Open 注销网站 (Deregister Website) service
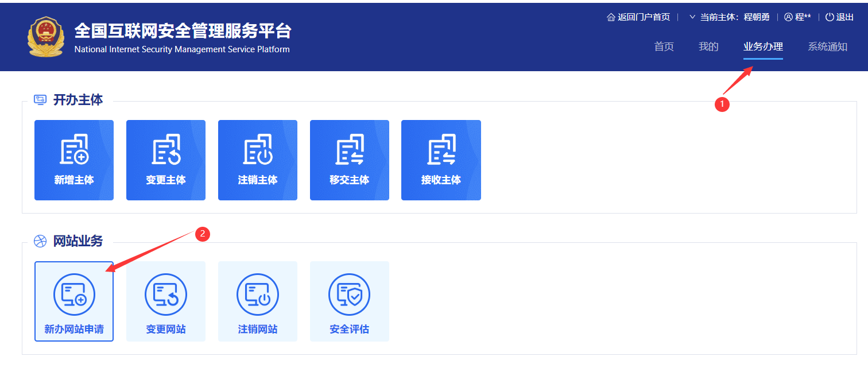The height and width of the screenshot is (368, 868). pos(257,301)
